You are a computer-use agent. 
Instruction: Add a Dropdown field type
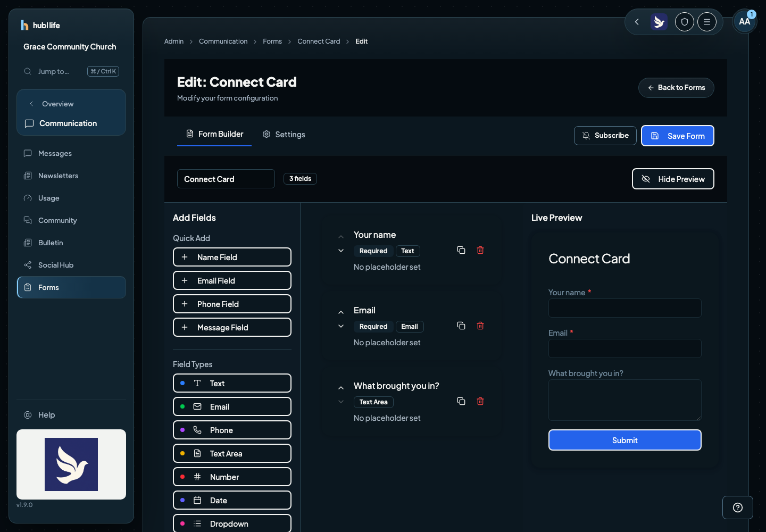click(x=232, y=523)
